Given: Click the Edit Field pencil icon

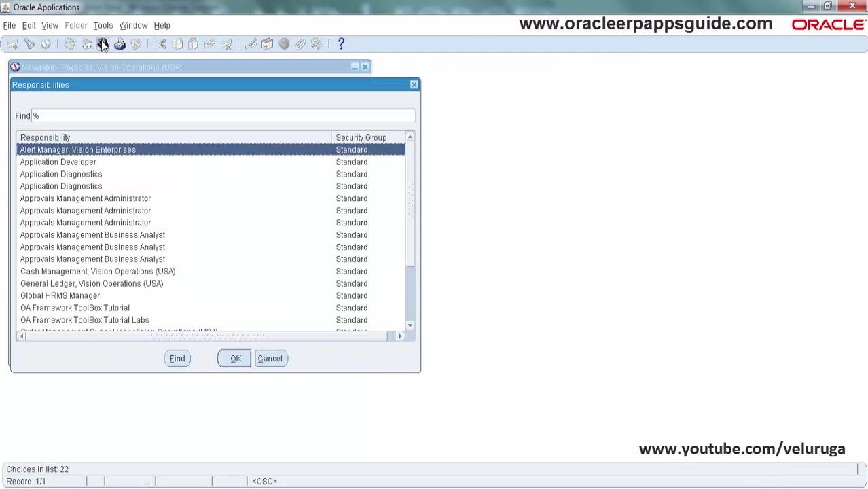Looking at the screenshot, I should click(251, 44).
